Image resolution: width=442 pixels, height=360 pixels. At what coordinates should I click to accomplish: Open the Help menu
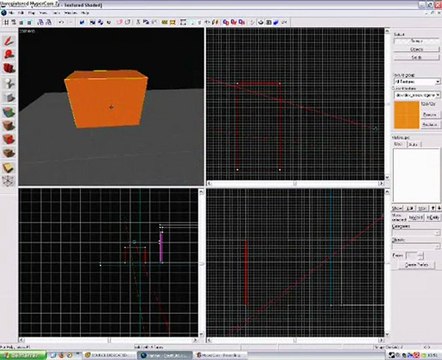click(x=85, y=13)
